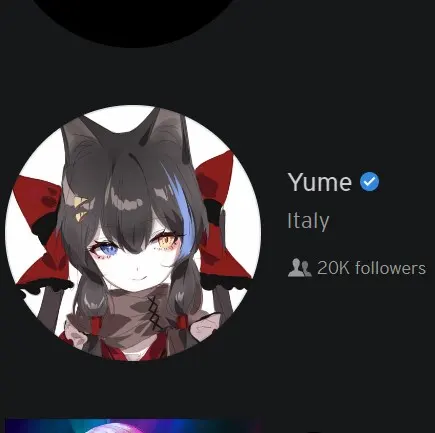435x433 pixels.
Task: Click the character's orange eye in avatar
Action: point(165,241)
